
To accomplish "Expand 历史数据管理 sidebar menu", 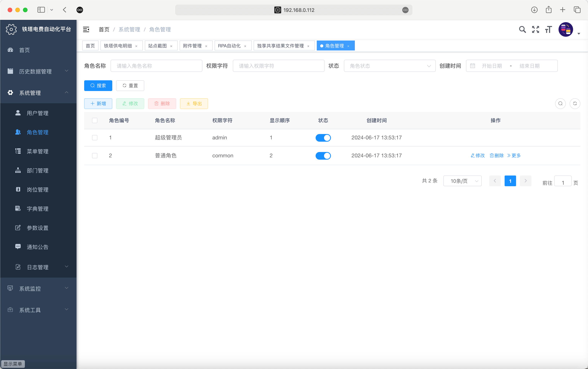I will point(38,71).
